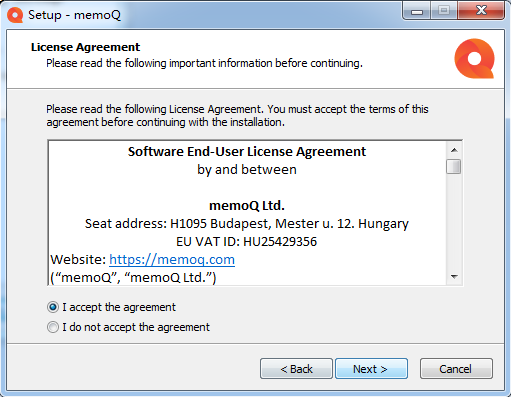The height and width of the screenshot is (397, 511).
Task: Click the memoQ icon in the title bar
Action: pyautogui.click(x=15, y=15)
